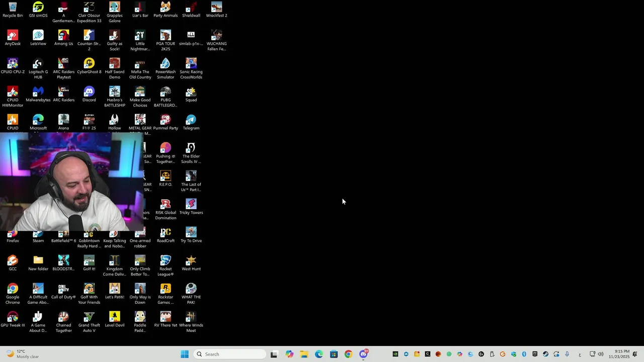Select the Rockstar Games Launcher icon
The image size is (644, 362).
166,294
